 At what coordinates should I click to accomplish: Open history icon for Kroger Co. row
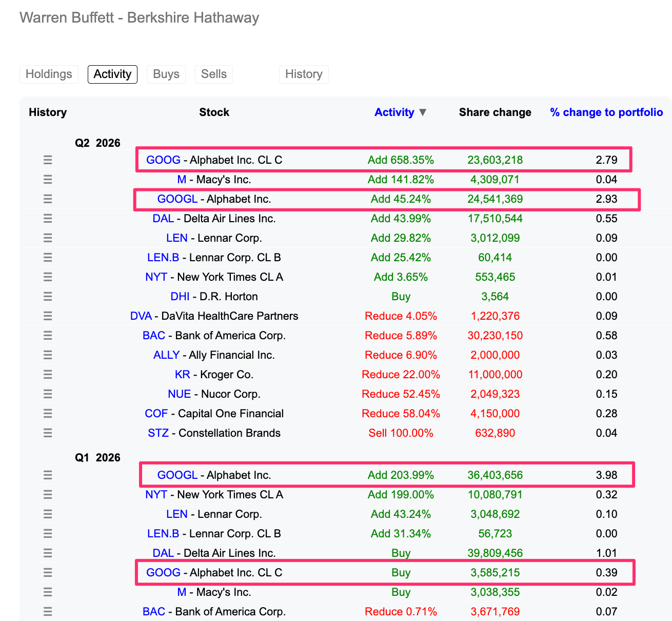tap(48, 375)
